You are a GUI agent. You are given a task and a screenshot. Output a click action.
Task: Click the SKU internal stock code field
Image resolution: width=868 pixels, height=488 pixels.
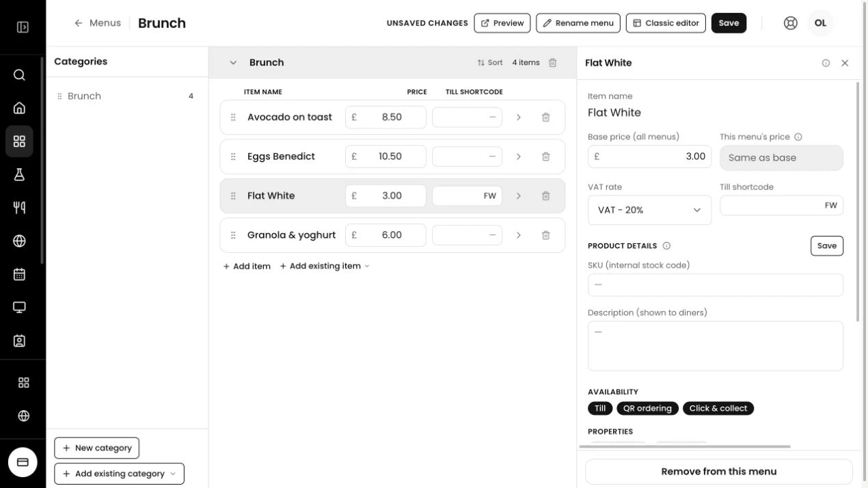(x=716, y=285)
